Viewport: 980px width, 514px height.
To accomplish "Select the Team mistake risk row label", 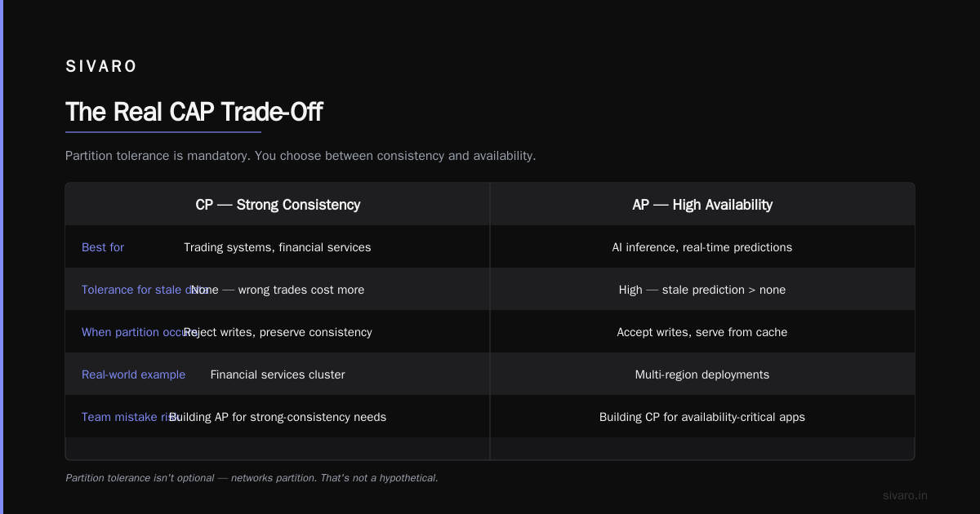I will [x=131, y=417].
